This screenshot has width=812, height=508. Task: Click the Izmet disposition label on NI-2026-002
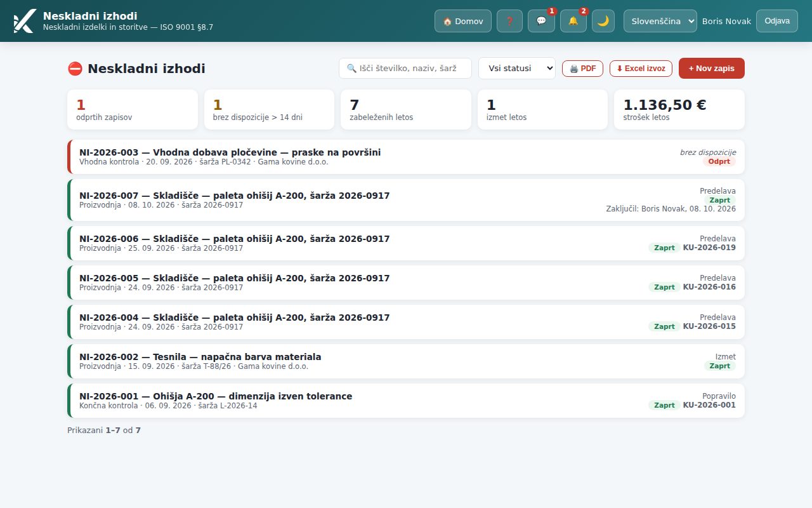pos(726,357)
